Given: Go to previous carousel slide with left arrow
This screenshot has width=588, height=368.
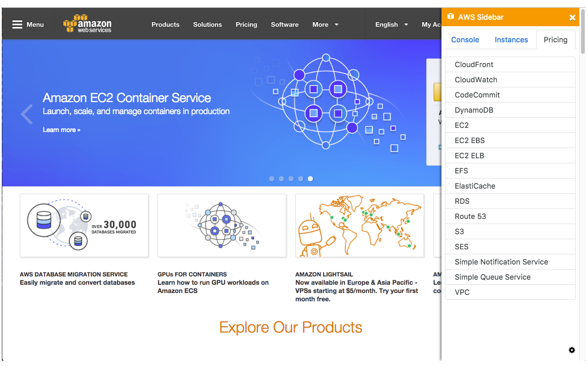Looking at the screenshot, I should [26, 114].
